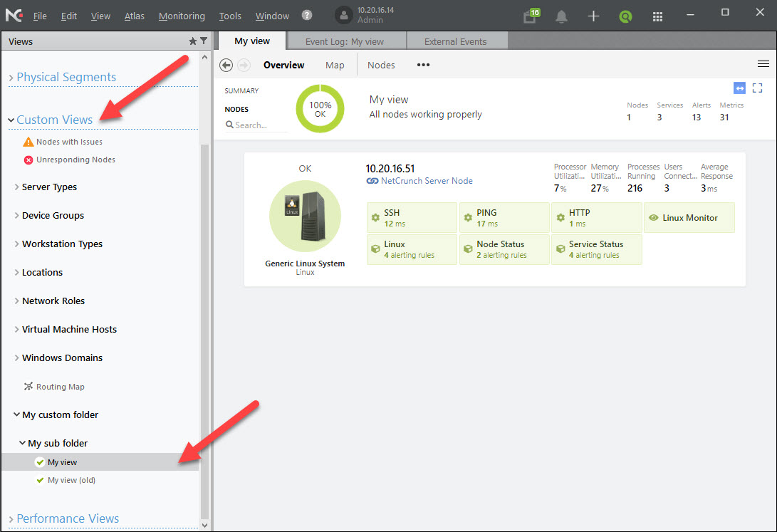Open the pending tasks icon showing 16
The width and height of the screenshot is (777, 532).
(531, 16)
